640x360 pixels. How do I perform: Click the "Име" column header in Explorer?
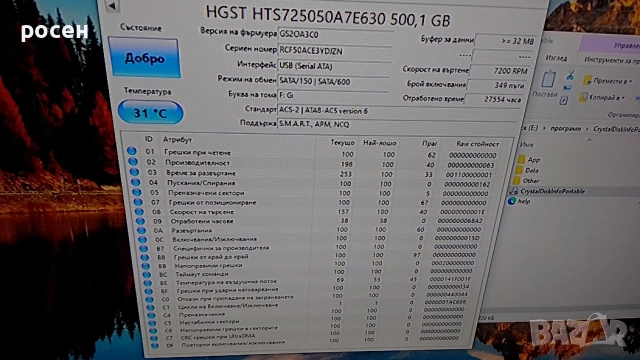coord(527,144)
